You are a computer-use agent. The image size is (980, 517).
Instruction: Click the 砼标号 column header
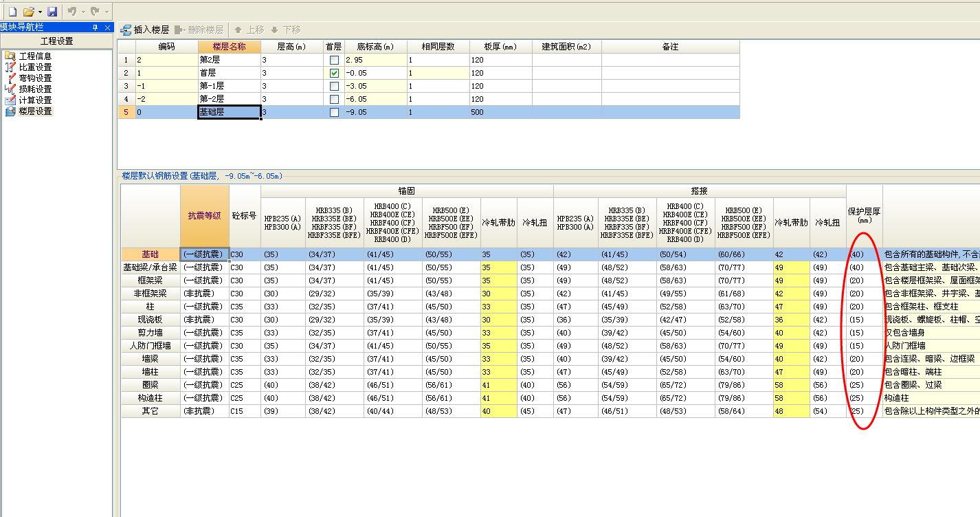[x=245, y=215]
